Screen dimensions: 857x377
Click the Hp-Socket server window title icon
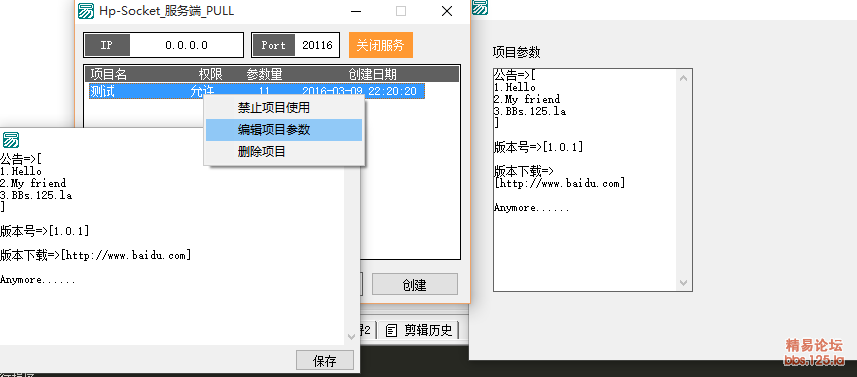point(86,11)
